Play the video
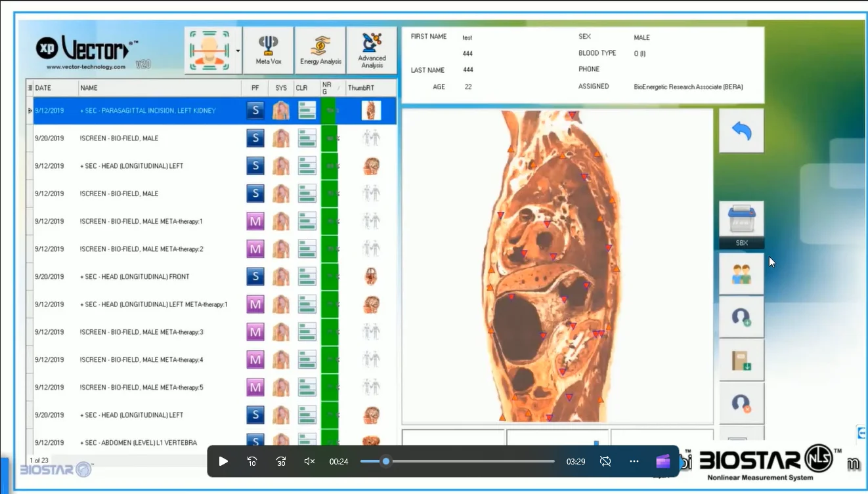Screen dimensions: 868x494 (x=223, y=461)
